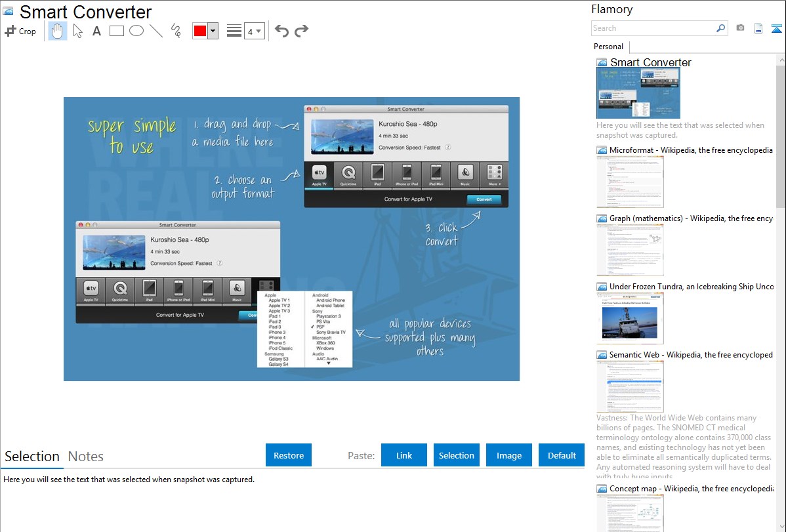This screenshot has height=532, width=786.
Task: Click the Smart Converter icon beside the page title
Action: [8, 10]
